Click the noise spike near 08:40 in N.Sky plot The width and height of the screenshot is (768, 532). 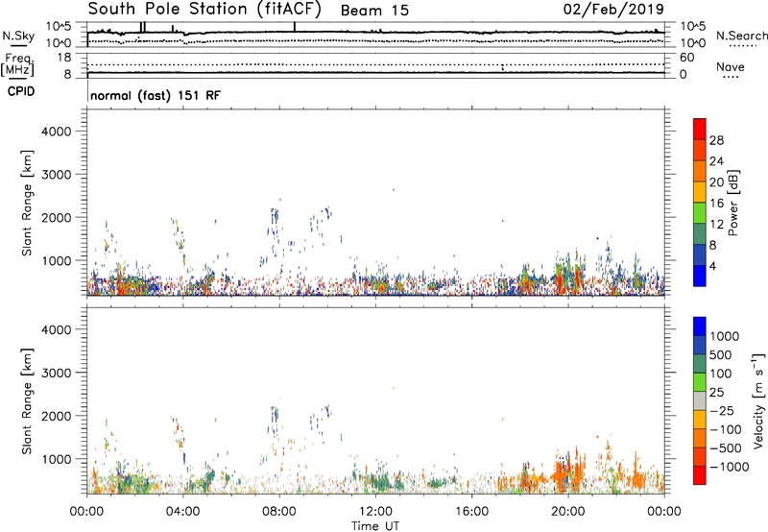click(x=295, y=27)
